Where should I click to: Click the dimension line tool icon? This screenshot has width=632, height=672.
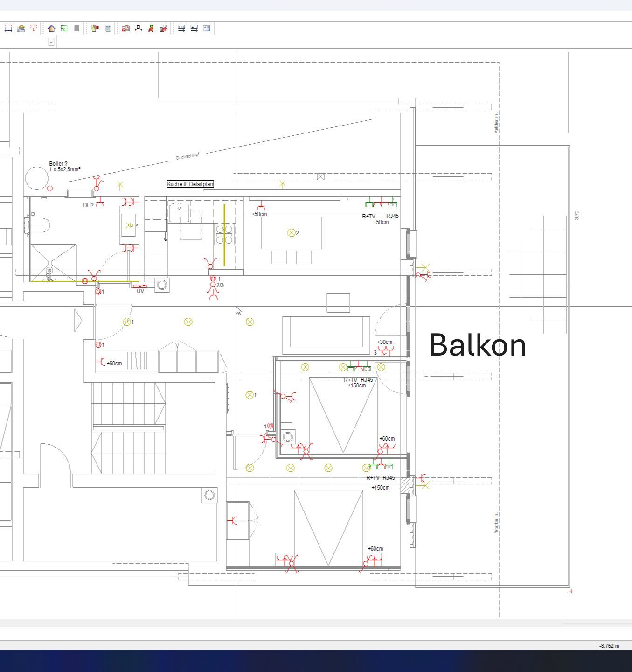click(x=8, y=28)
